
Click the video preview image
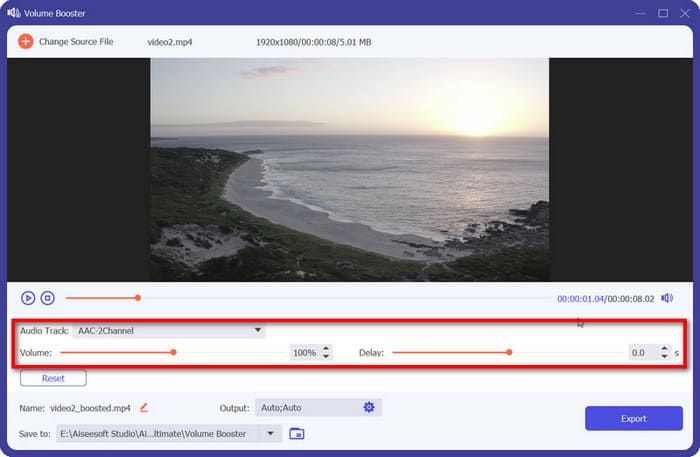(x=349, y=169)
